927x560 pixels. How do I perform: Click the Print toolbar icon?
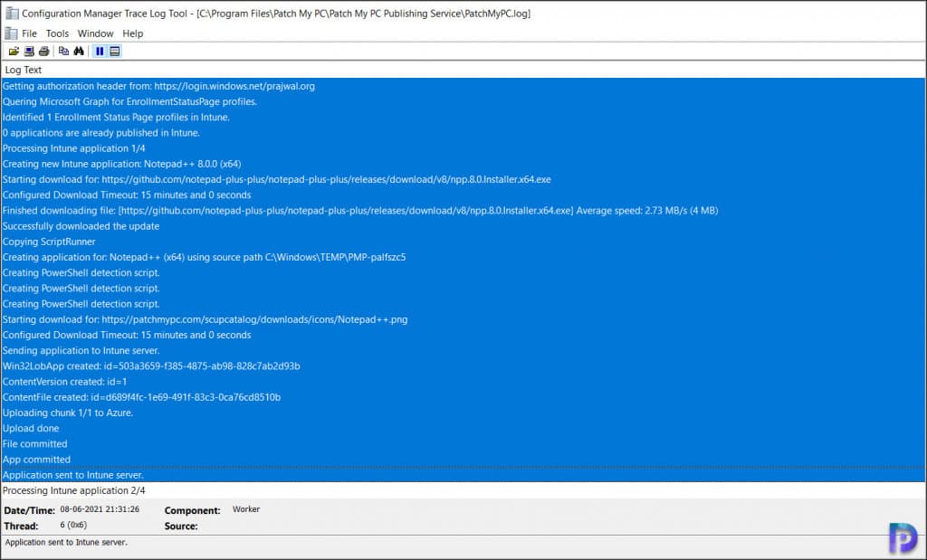pos(43,52)
